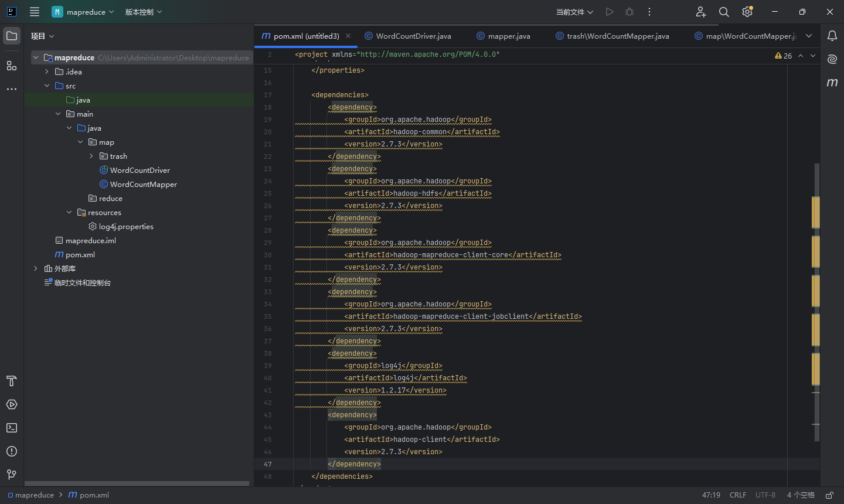Select log4j.properties in project tree

click(126, 226)
